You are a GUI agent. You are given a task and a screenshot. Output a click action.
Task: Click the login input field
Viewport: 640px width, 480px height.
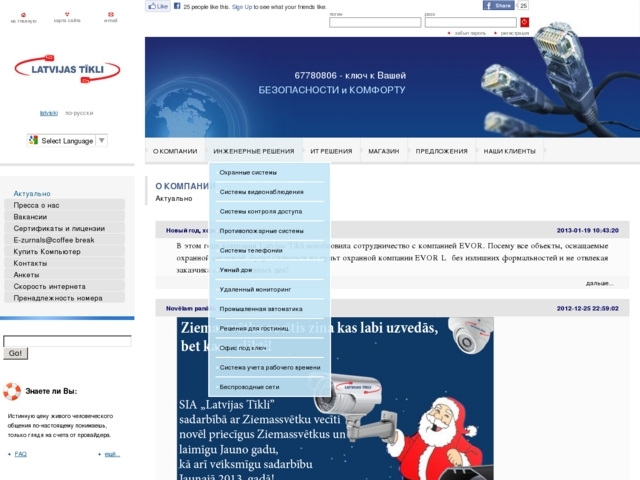[x=375, y=22]
